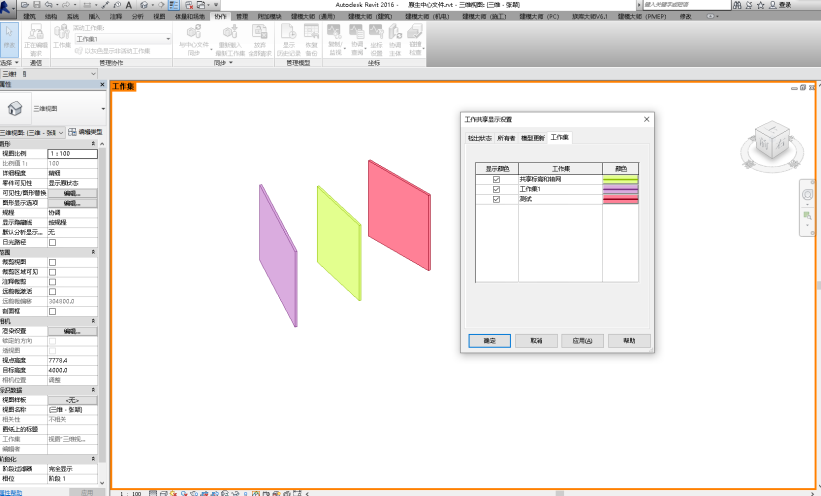Open the 建筑 ribbon tab
Screen dimensions: 821x496
(x=29, y=16)
